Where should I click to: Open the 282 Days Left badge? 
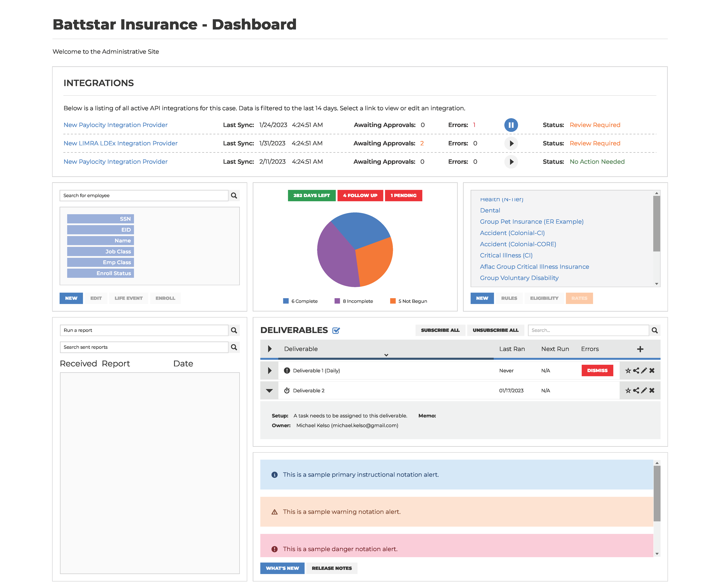point(312,195)
